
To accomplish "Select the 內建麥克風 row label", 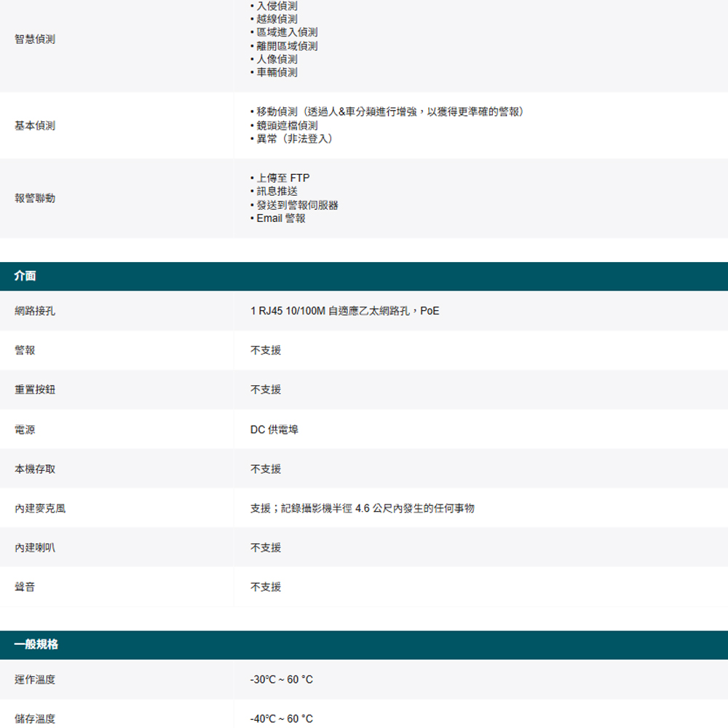I will coord(40,508).
